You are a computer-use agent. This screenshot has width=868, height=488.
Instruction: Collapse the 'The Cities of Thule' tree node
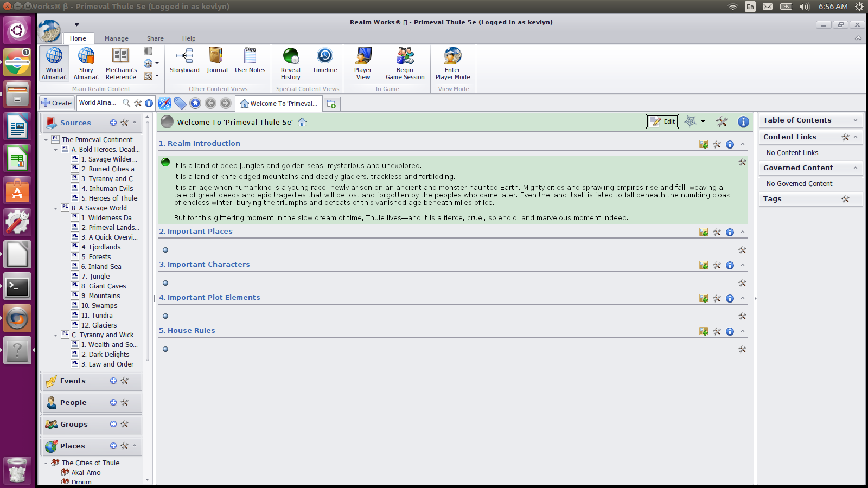tap(46, 463)
